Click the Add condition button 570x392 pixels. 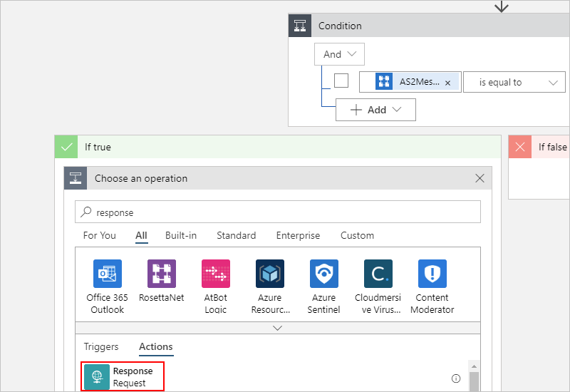click(x=376, y=110)
